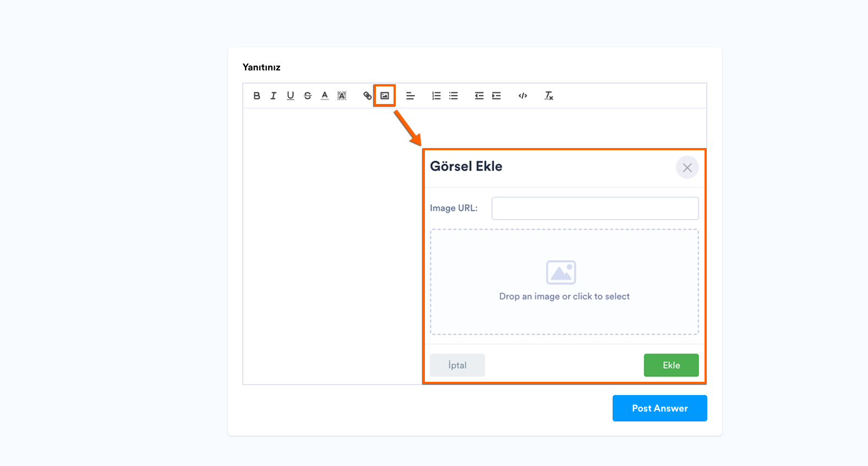Click the picture placeholder icon in drop area
The image size is (868, 466).
[x=561, y=272]
